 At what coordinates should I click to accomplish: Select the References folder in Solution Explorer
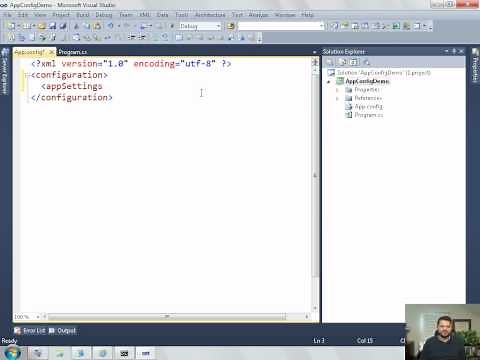[364, 98]
